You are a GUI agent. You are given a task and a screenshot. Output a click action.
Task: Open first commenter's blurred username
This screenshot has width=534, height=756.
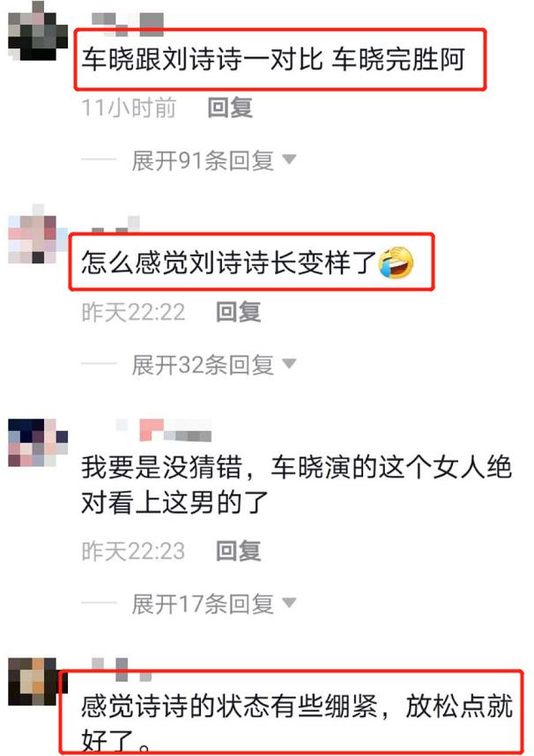click(x=128, y=24)
